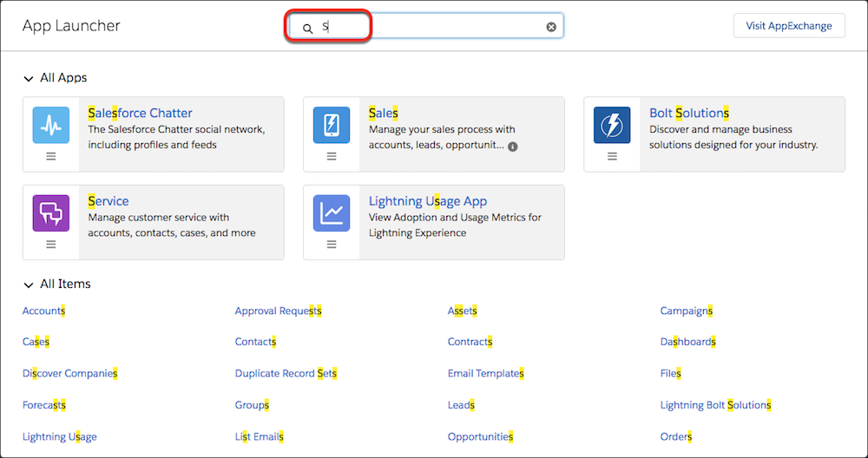The image size is (868, 458).
Task: Open Bolt Solutions title link
Action: point(688,113)
